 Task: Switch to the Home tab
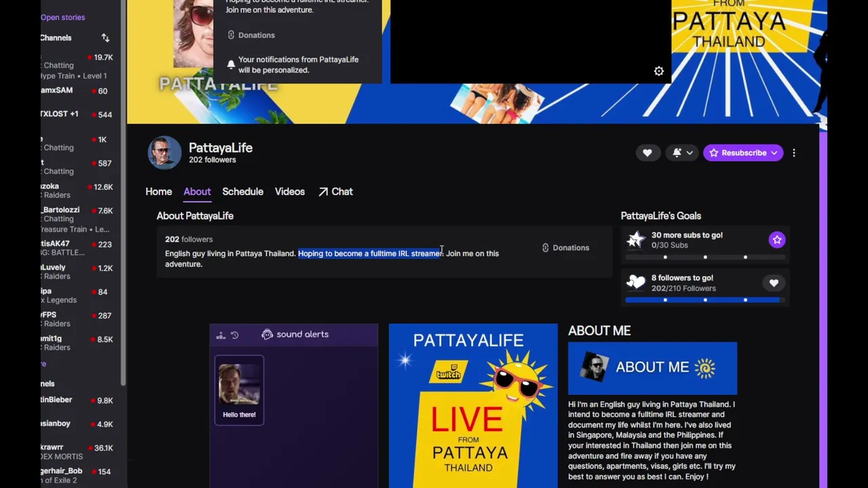(x=159, y=192)
